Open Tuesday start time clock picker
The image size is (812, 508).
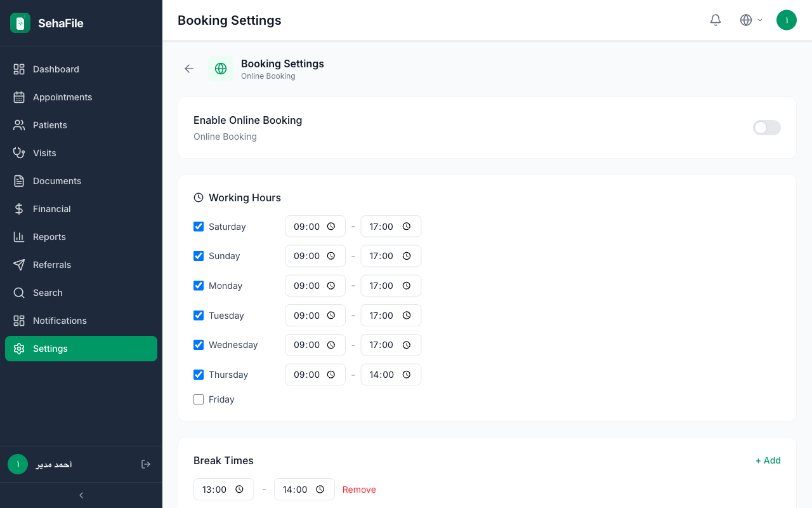[331, 316]
